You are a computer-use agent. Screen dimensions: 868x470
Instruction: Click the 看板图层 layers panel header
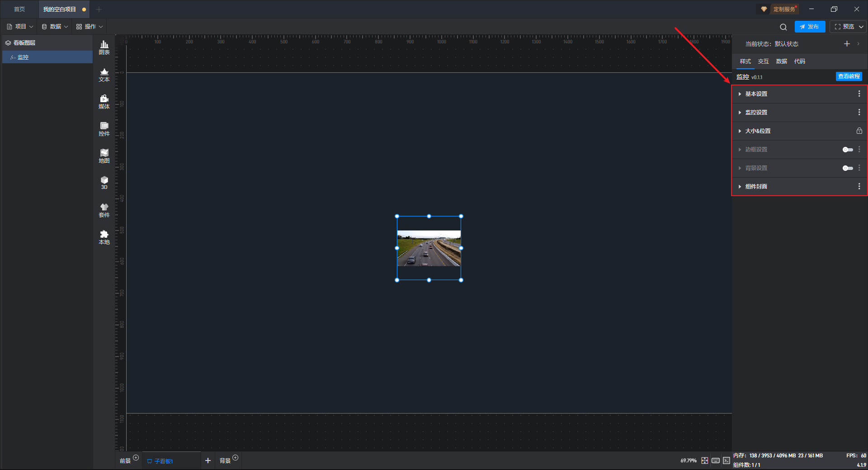(x=47, y=43)
